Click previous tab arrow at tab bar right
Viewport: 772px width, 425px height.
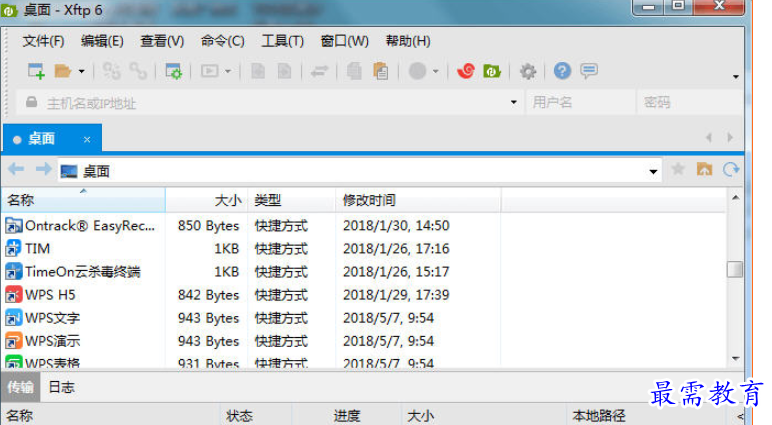pyautogui.click(x=709, y=138)
